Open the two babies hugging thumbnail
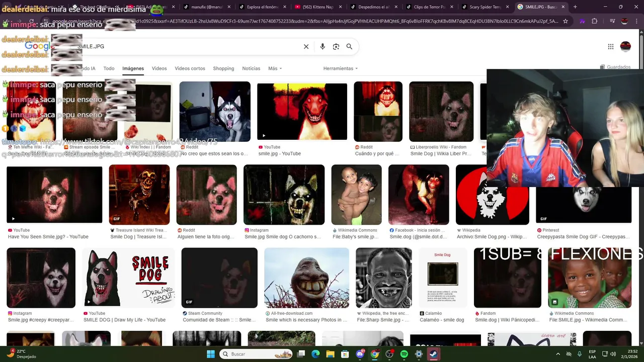644x362 pixels. pyautogui.click(x=356, y=195)
